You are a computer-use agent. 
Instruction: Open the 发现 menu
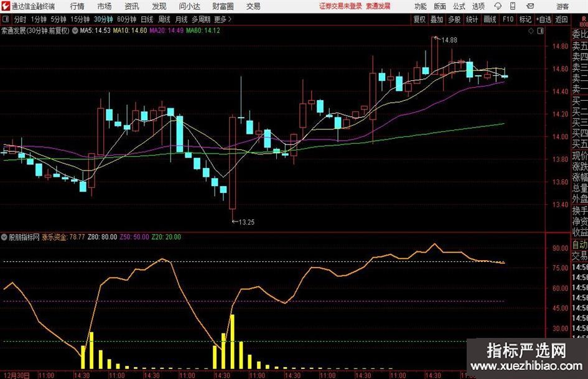point(159,6)
